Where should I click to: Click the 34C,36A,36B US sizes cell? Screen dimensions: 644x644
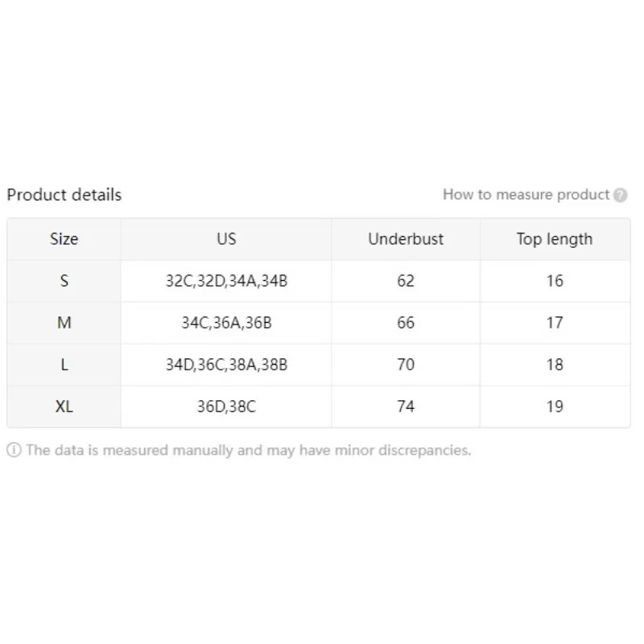tap(226, 323)
